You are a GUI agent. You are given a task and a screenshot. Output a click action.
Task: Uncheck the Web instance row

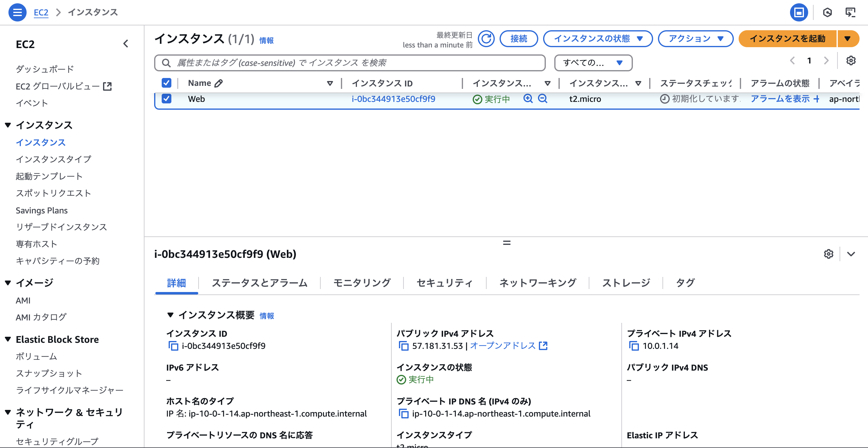coord(167,99)
